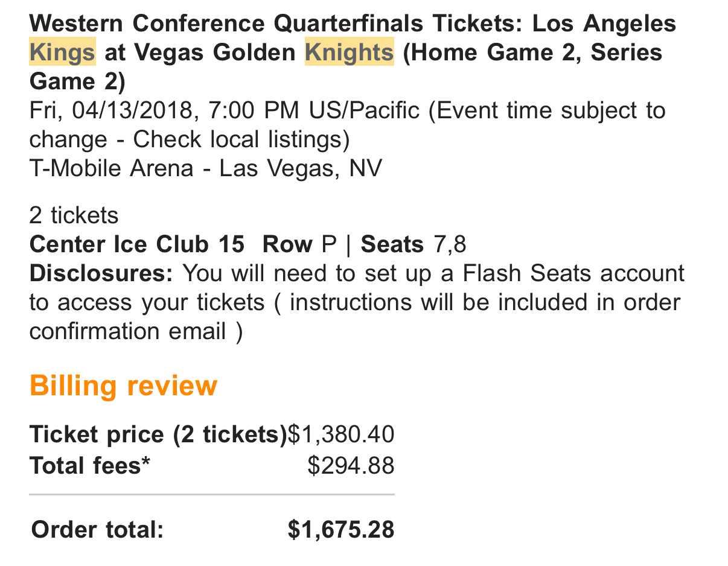The width and height of the screenshot is (728, 566).
Task: Click the highlighted word "Kings"
Action: (x=62, y=52)
